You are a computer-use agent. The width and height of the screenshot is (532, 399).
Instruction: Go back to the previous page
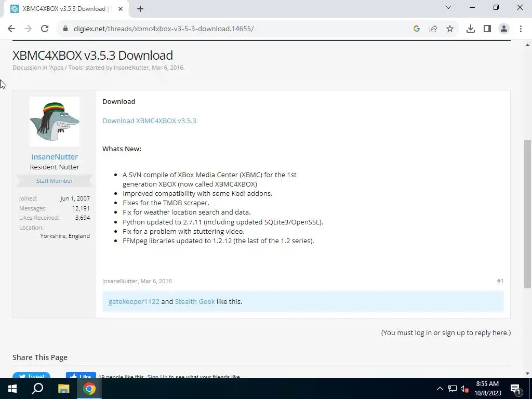tap(11, 29)
